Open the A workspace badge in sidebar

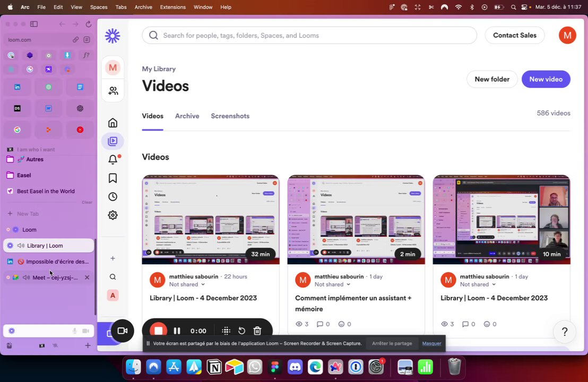pos(113,296)
